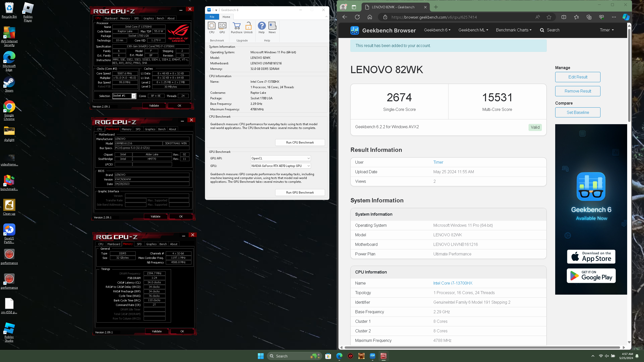Add this page to favorites star
644x362 pixels.
549,17
